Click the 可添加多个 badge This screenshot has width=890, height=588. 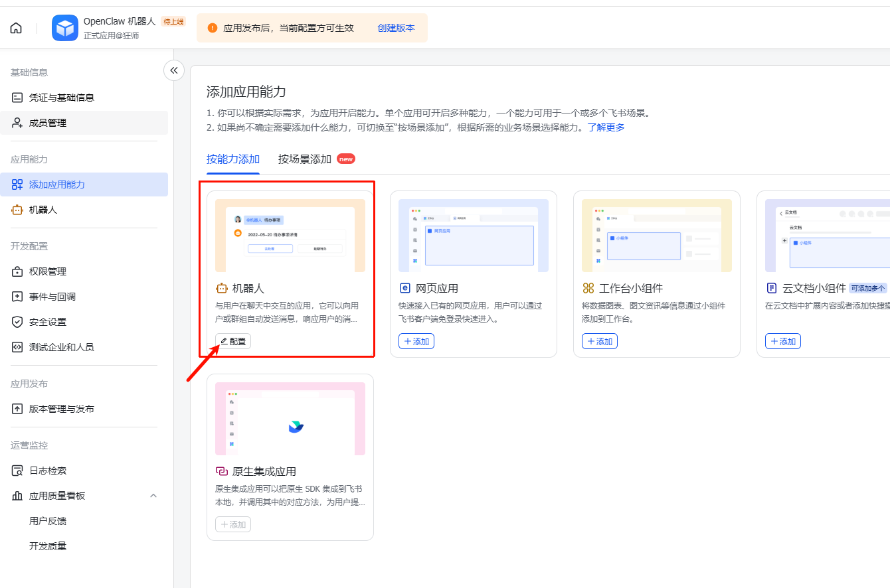tap(868, 288)
